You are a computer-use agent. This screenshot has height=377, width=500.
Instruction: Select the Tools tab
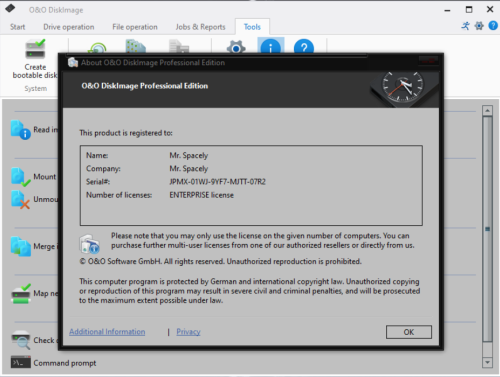(252, 27)
